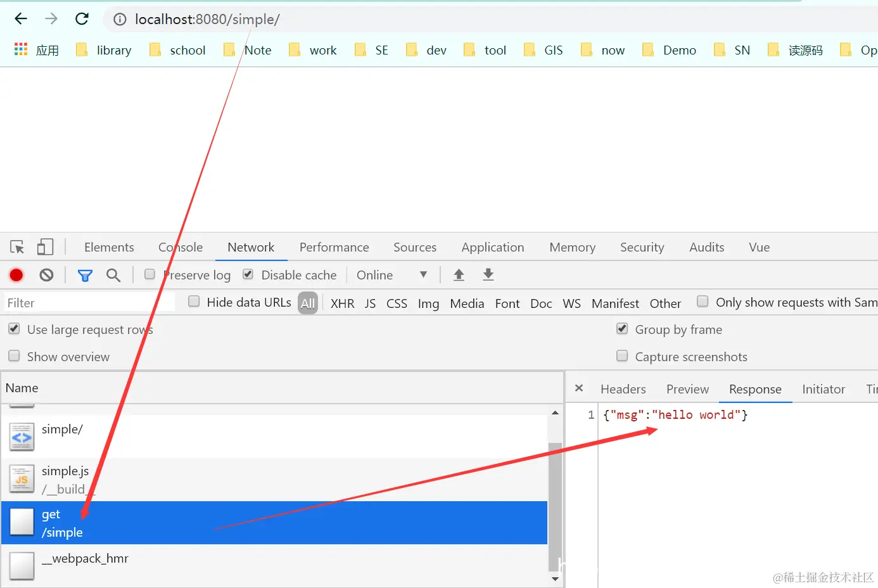The height and width of the screenshot is (588, 878).
Task: Uncheck the Disable cache checkbox
Action: click(x=248, y=274)
